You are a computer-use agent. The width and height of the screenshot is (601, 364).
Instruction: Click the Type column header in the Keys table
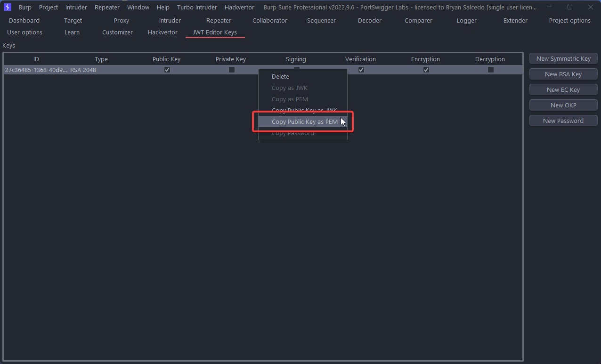tap(101, 59)
